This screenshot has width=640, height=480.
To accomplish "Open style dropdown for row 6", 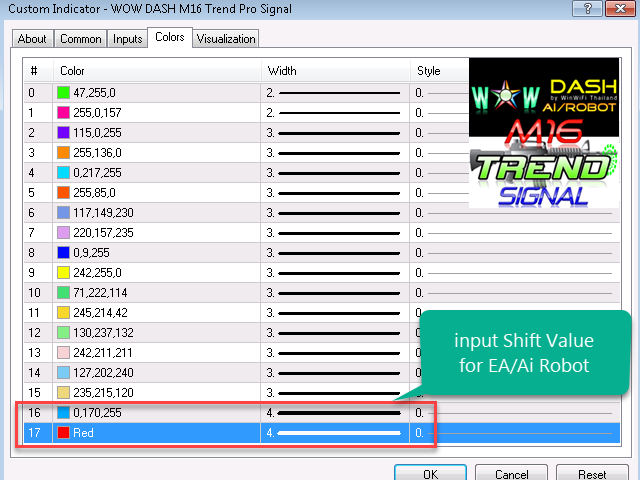I will (x=515, y=213).
